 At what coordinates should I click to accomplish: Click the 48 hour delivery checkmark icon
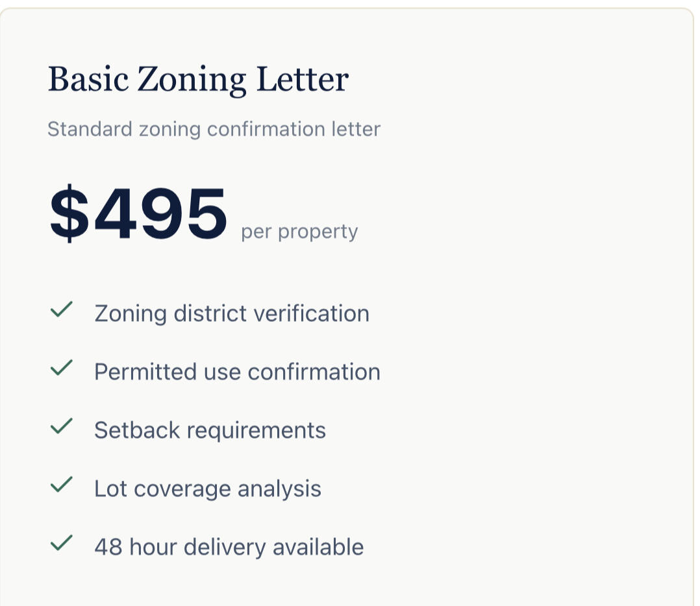(61, 544)
